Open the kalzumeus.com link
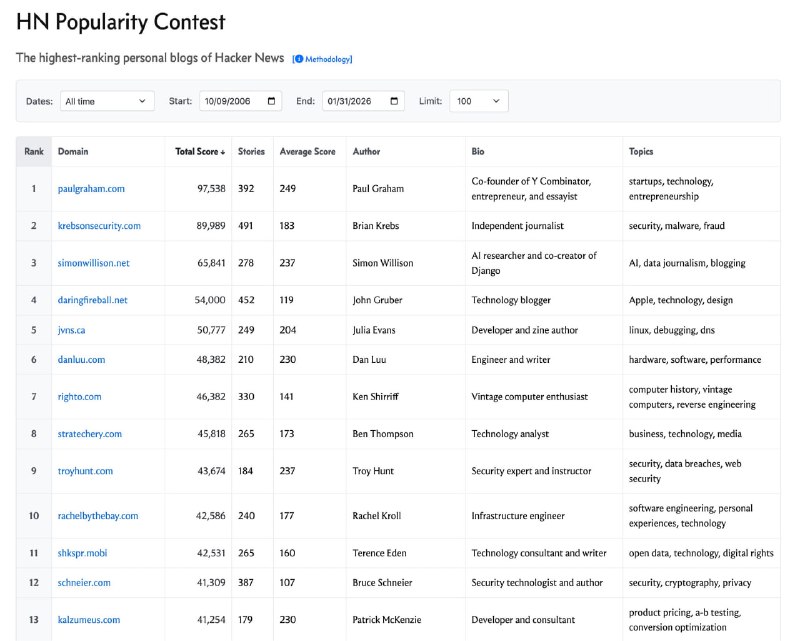 89,620
